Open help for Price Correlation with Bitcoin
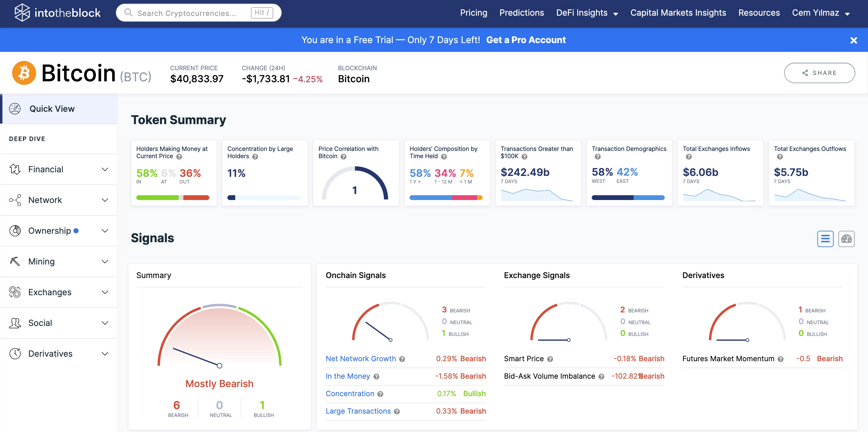 click(343, 157)
